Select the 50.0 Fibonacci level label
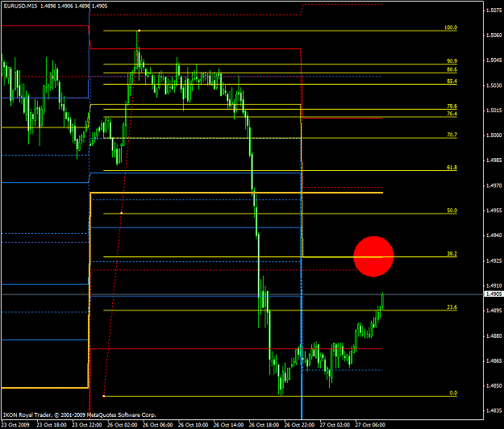504x429 pixels. click(x=452, y=210)
